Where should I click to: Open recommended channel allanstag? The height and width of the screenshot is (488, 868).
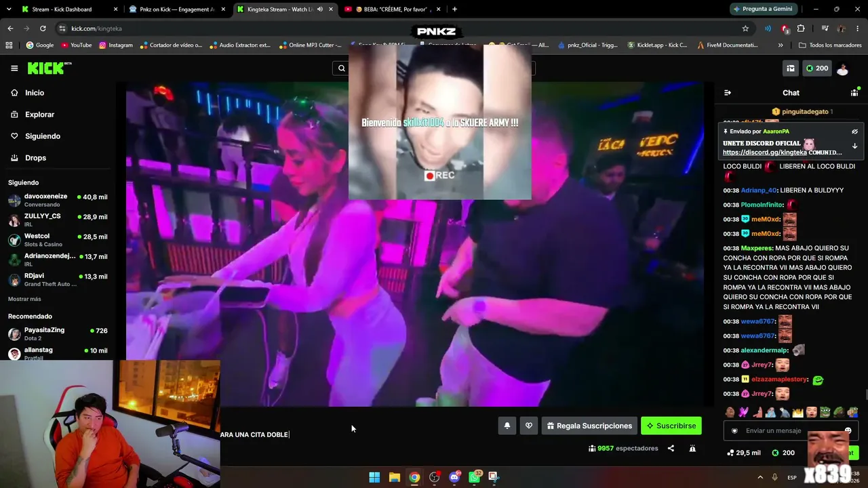tap(58, 353)
